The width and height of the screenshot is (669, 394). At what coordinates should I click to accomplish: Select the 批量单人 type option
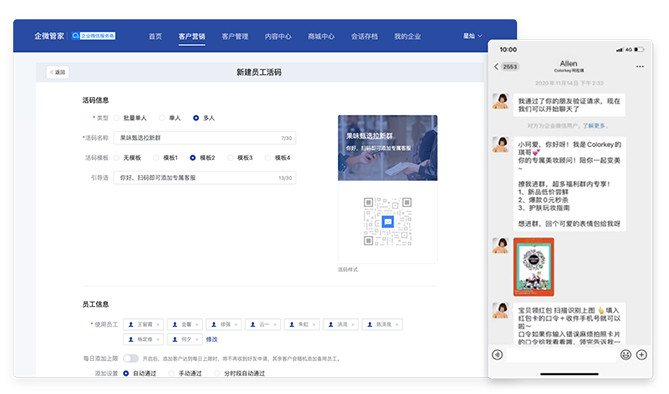point(130,118)
